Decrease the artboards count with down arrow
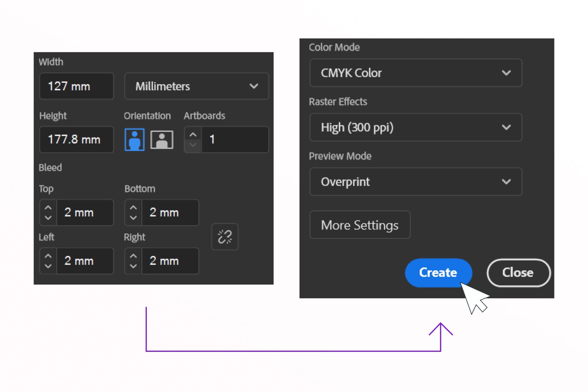The width and height of the screenshot is (588, 392). (x=193, y=145)
